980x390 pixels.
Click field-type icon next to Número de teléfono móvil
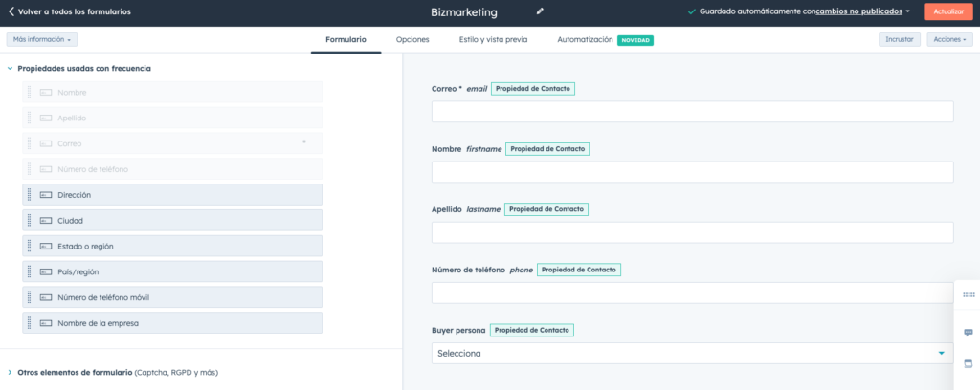click(46, 297)
